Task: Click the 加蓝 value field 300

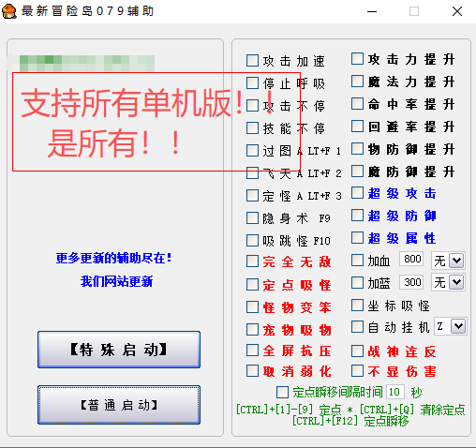Action: click(x=411, y=282)
